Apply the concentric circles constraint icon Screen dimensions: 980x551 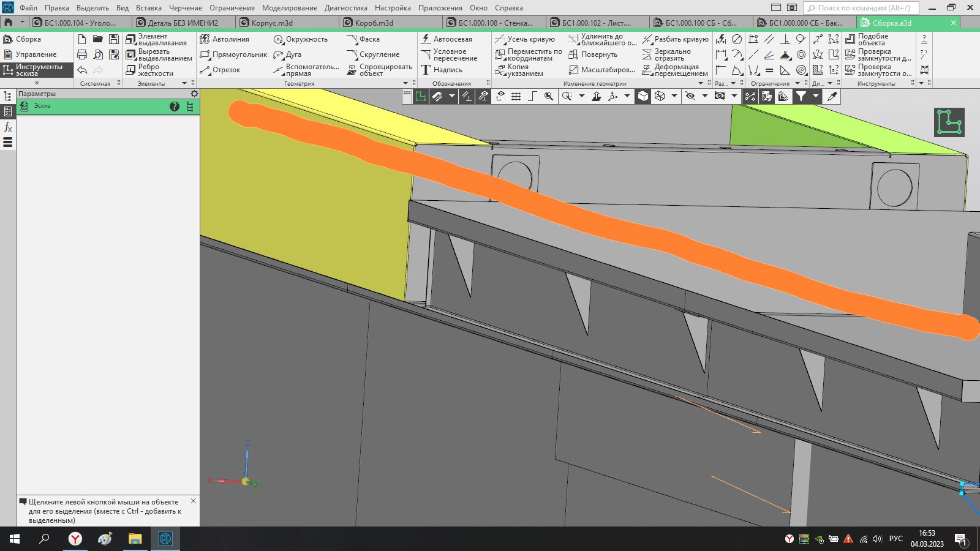tap(801, 54)
